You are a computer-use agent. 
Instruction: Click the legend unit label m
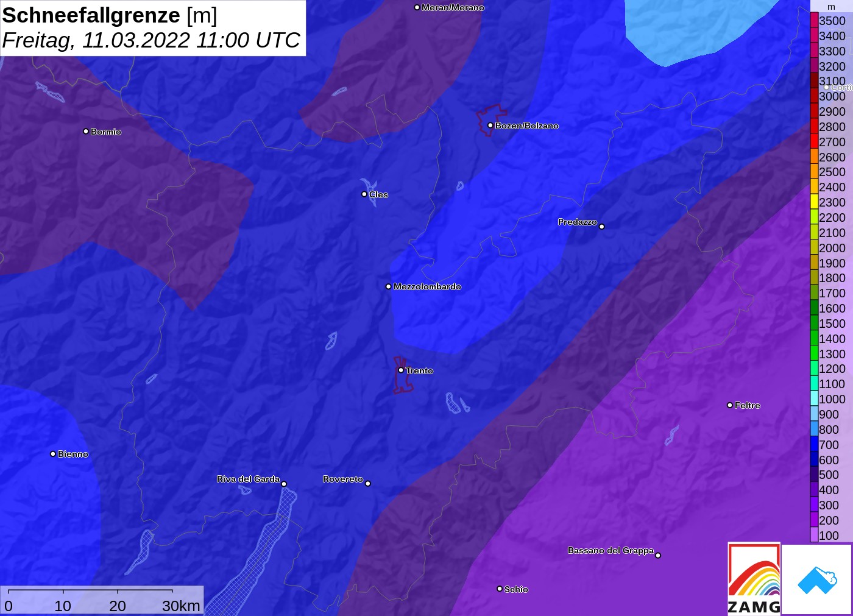(831, 7)
